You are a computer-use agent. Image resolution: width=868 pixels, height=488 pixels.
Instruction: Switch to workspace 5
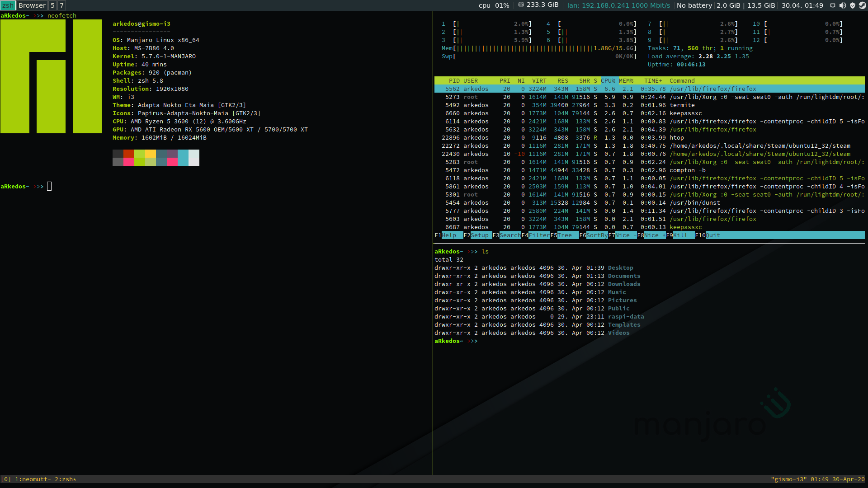[52, 5]
